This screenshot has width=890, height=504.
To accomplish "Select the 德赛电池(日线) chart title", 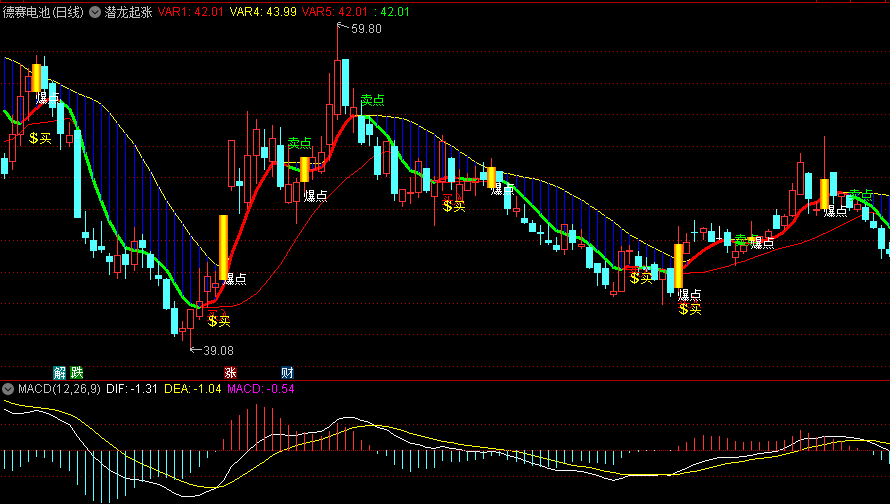I will 43,12.
